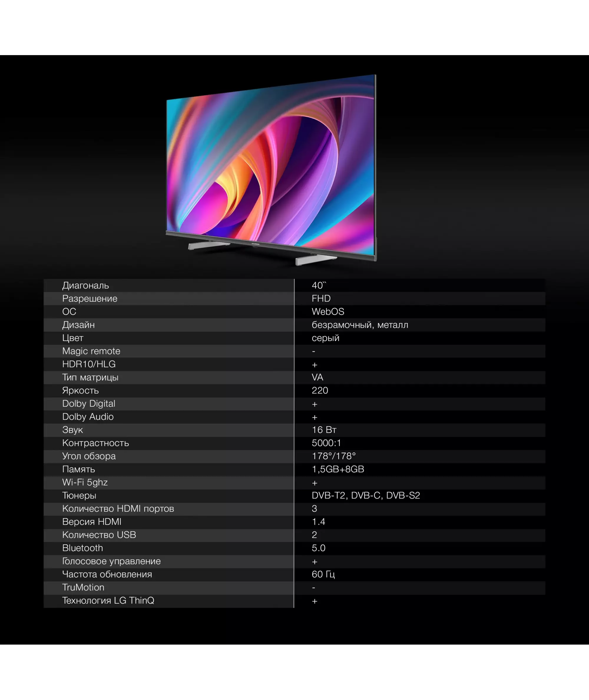Click the 40 diagonal value
Screen dimensions: 589x700
pyautogui.click(x=318, y=285)
